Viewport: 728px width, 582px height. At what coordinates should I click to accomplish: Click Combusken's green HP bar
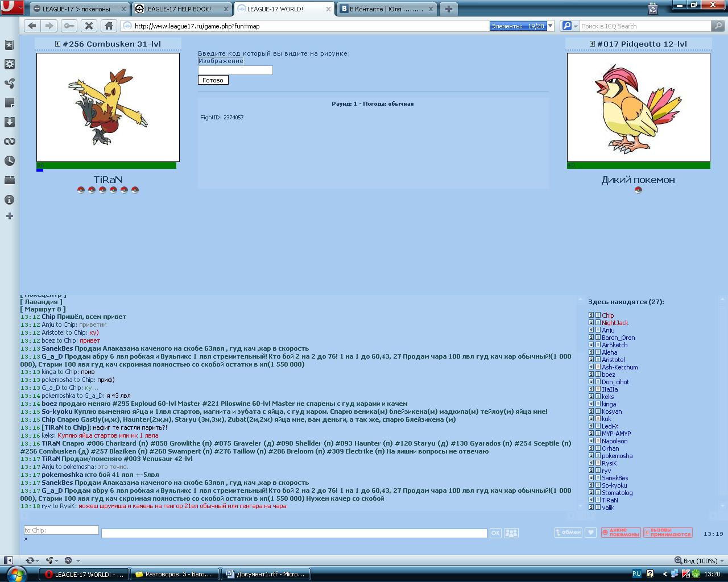pyautogui.click(x=106, y=165)
